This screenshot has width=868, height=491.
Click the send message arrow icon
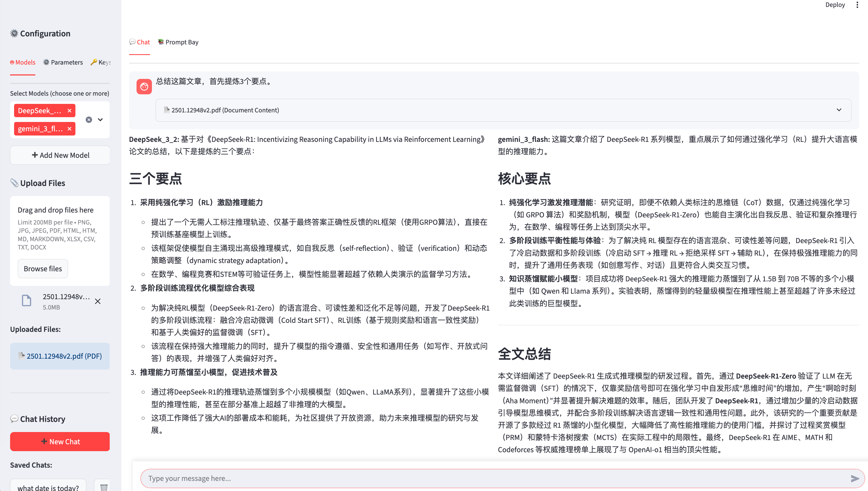[x=854, y=478]
